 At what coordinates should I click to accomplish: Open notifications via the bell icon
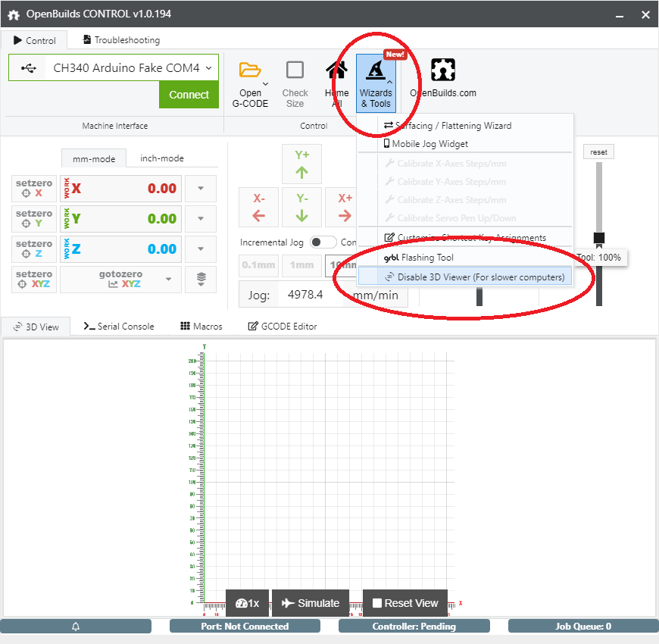click(76, 626)
